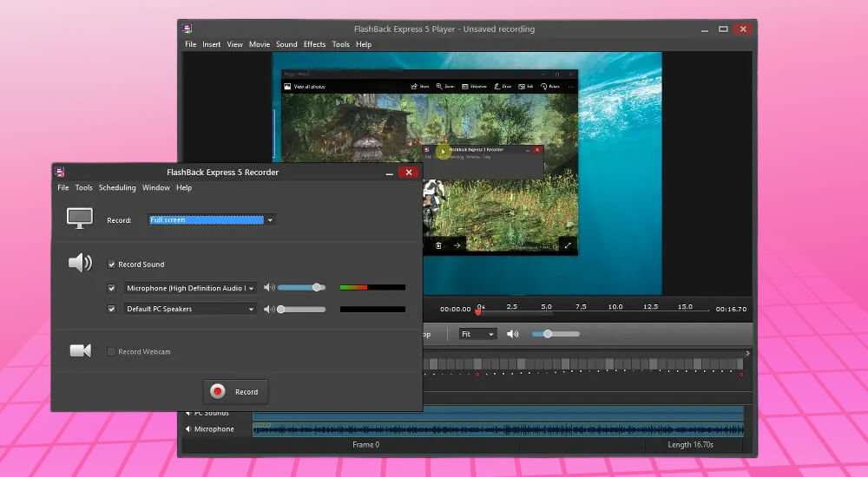Click the Microphone track speaker icon

[188, 428]
